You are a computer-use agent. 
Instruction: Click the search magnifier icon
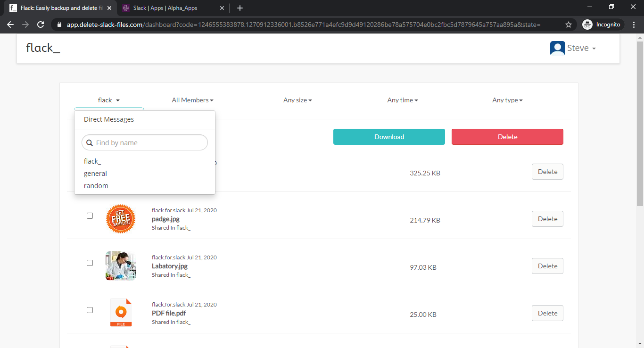click(x=90, y=143)
